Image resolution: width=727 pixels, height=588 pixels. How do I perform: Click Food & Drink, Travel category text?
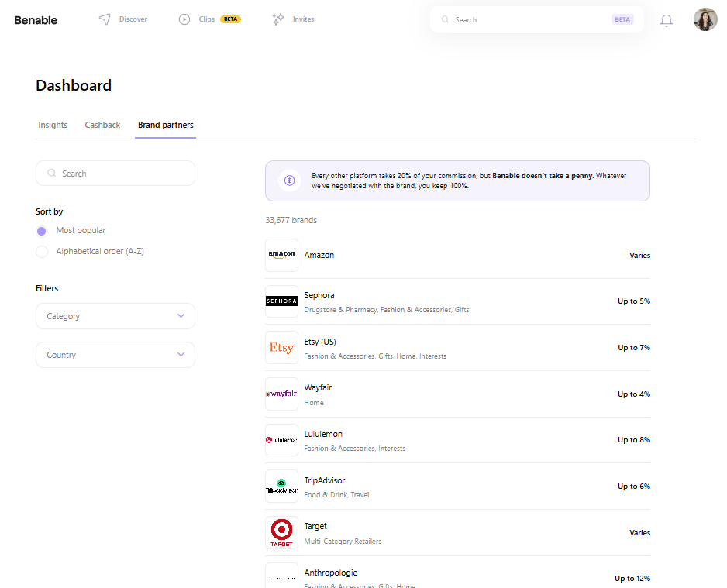[x=336, y=495]
